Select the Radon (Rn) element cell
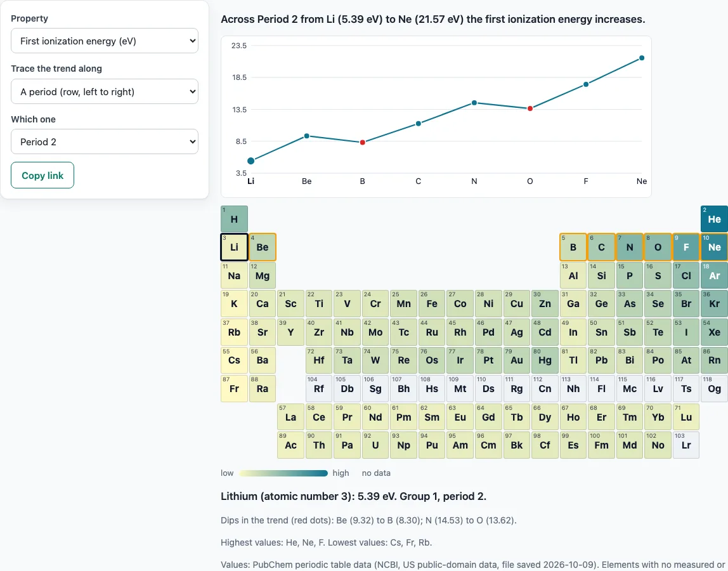The height and width of the screenshot is (571, 728). coord(714,360)
